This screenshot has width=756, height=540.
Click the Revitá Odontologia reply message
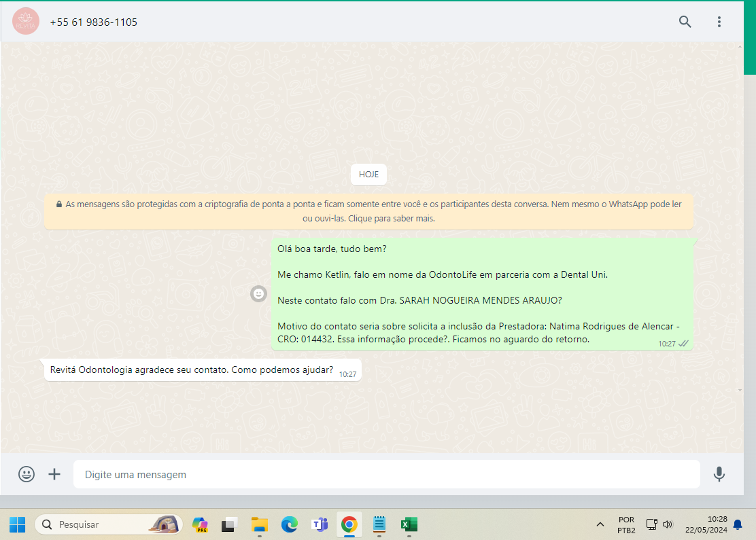point(203,370)
